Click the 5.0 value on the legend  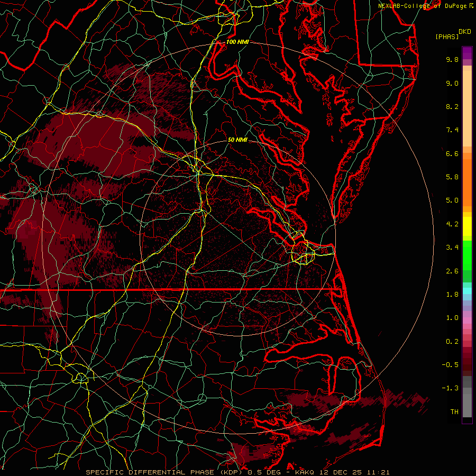(x=452, y=200)
